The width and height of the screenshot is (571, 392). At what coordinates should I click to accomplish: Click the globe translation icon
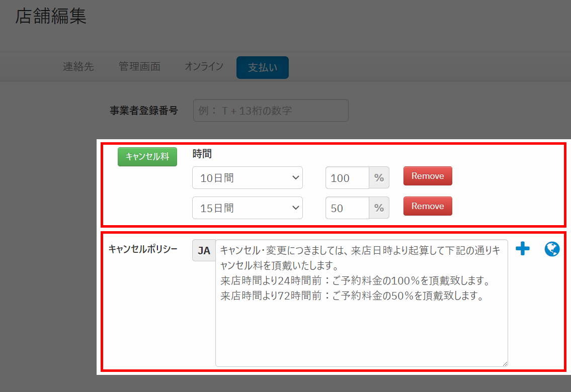552,249
